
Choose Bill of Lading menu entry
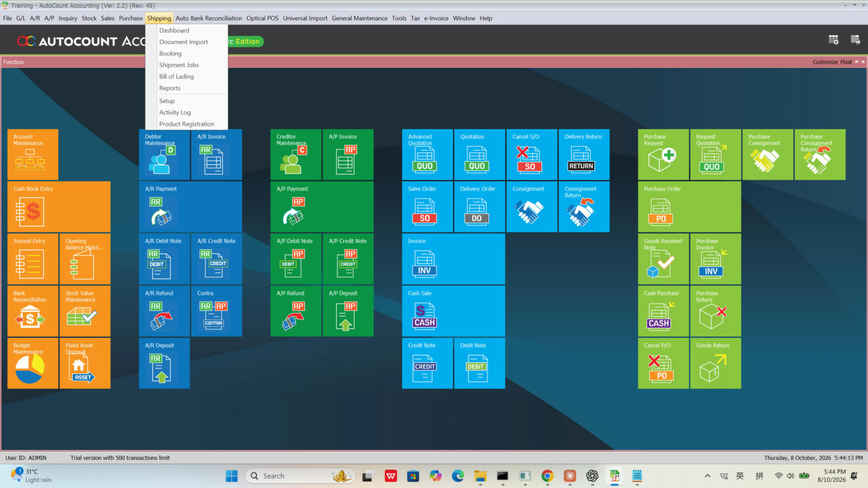187,76
